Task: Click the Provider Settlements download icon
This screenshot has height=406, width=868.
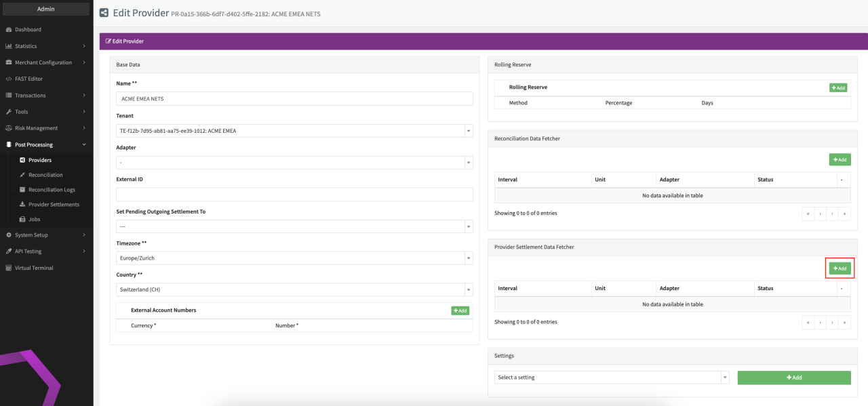Action: point(22,205)
